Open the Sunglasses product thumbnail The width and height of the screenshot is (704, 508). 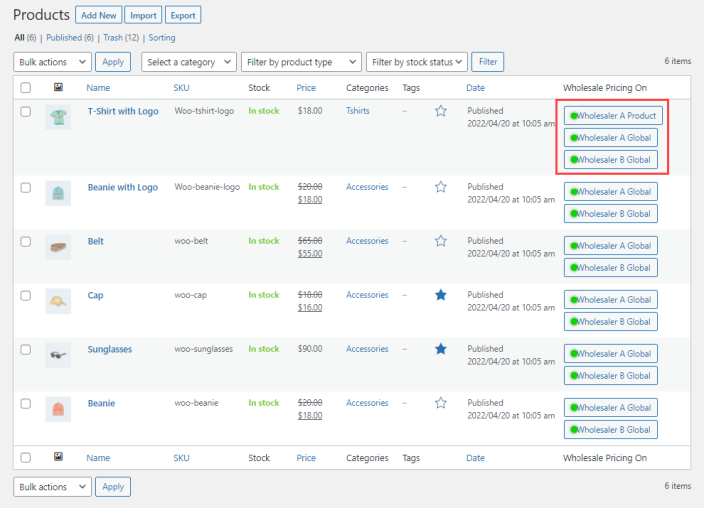click(58, 355)
